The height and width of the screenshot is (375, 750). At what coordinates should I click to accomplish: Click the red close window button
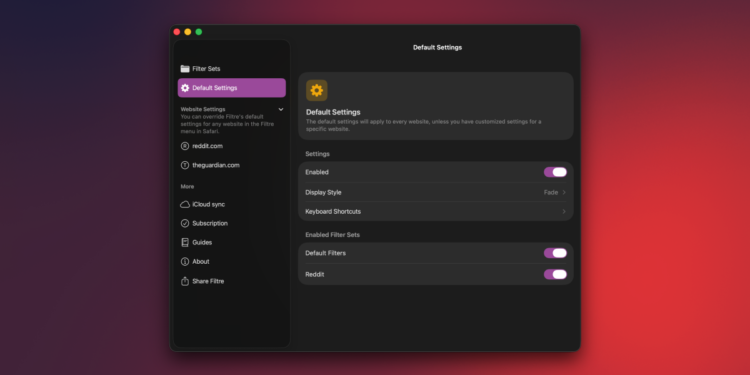point(176,32)
